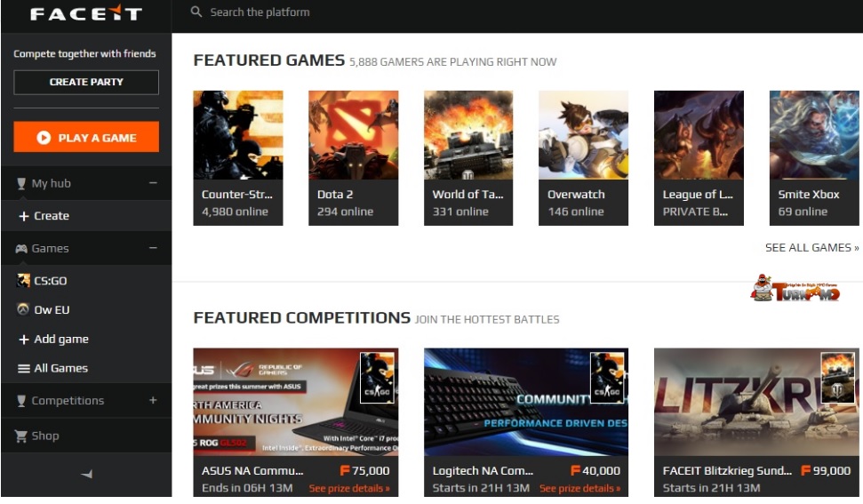Open the Dota 2 game thumbnail
Screen dimensions: 863x504
(354, 135)
